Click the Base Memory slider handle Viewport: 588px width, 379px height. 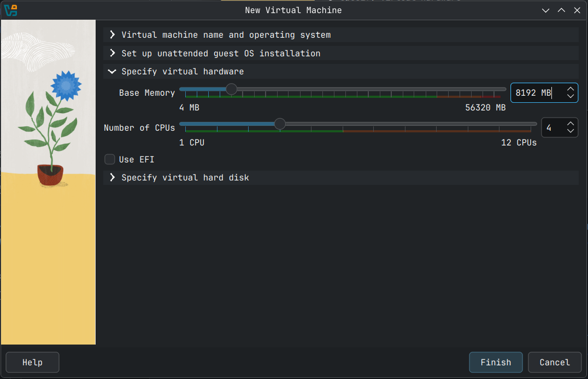232,89
